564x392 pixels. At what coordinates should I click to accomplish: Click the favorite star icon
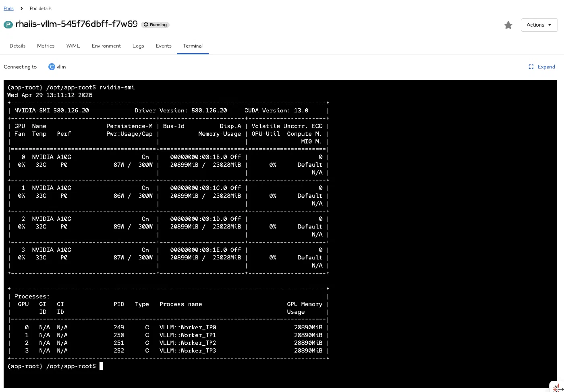coord(508,25)
